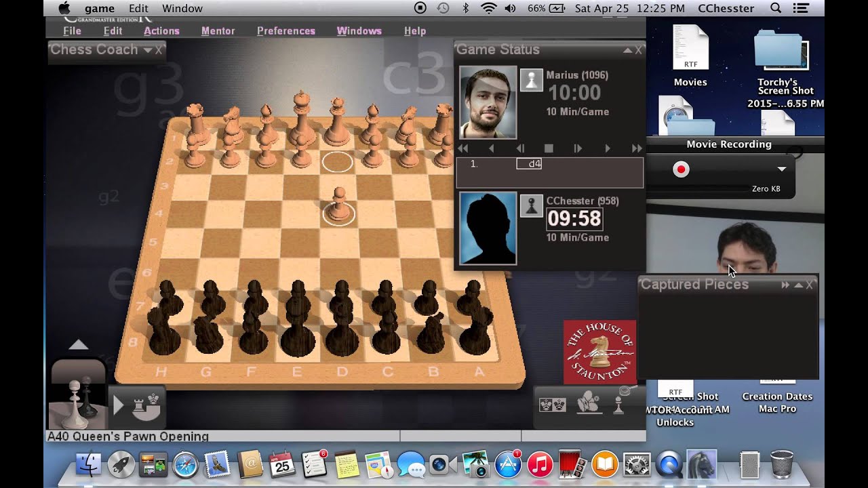Open Time Machine menu bar icon
The height and width of the screenshot is (488, 868).
[x=443, y=8]
